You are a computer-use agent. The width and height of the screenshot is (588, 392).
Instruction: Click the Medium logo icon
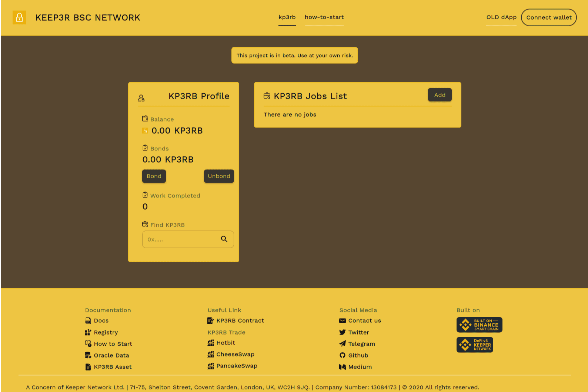point(343,367)
